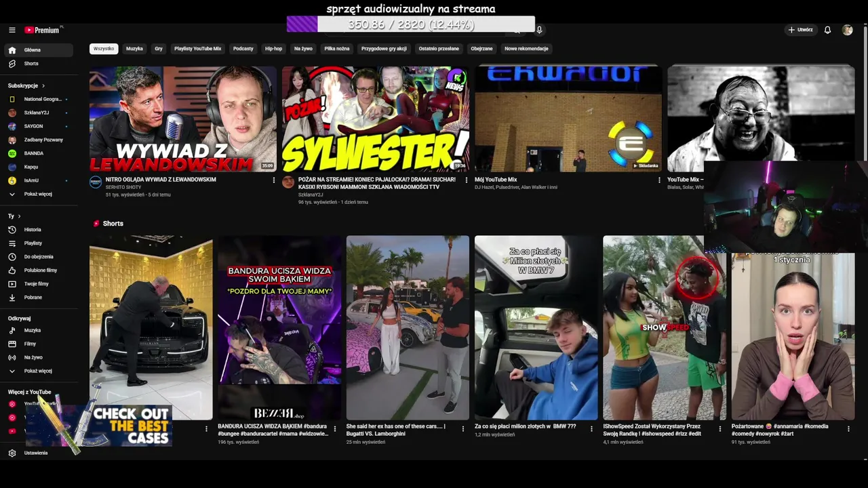The width and height of the screenshot is (868, 488).
Task: Open Twoje filmy in sidebar
Action: pos(38,284)
